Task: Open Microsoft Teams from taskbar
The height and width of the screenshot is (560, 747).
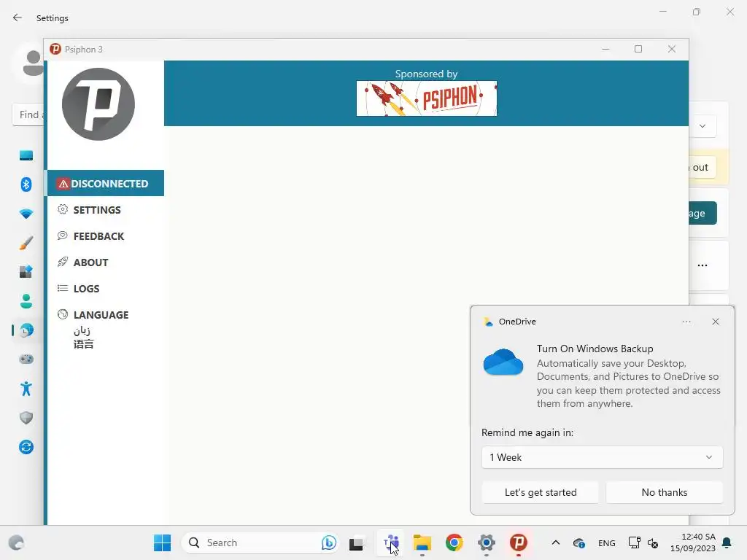Action: 391,542
